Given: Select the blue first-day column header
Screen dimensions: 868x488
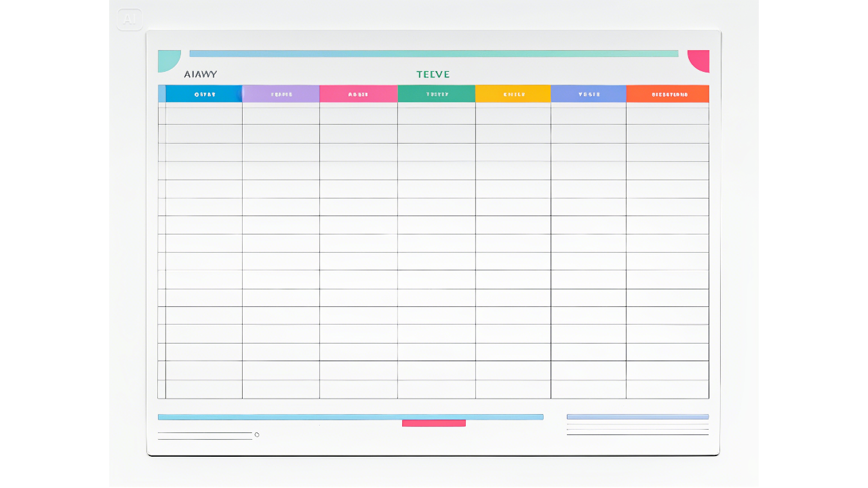Looking at the screenshot, I should 202,94.
